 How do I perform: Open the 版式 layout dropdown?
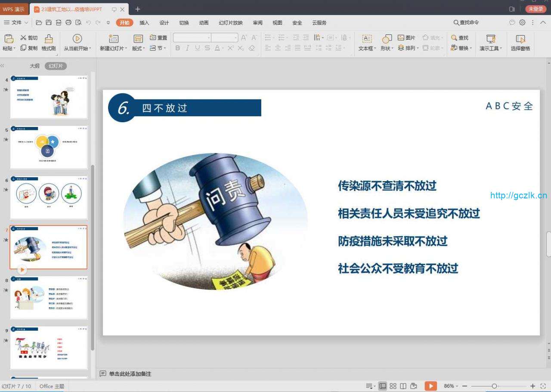click(138, 49)
